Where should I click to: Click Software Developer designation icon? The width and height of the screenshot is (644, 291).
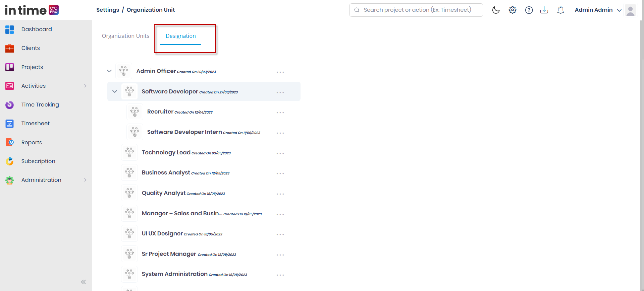[129, 91]
